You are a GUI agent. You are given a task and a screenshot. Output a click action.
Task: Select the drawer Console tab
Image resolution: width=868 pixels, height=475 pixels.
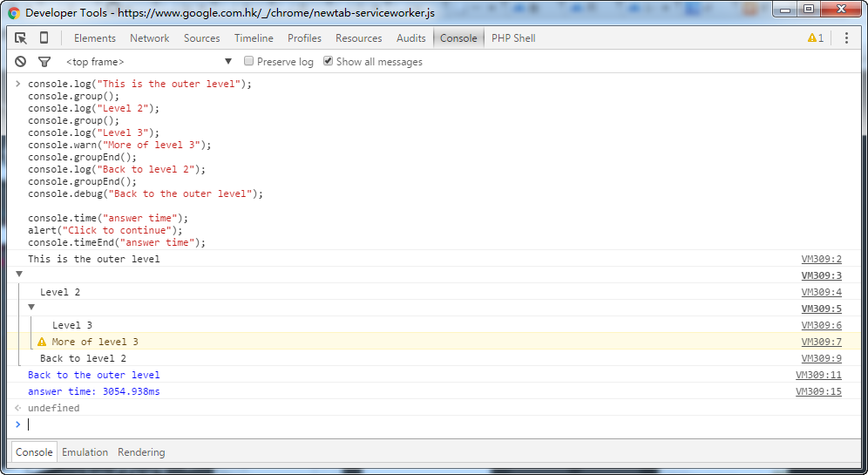(x=34, y=452)
